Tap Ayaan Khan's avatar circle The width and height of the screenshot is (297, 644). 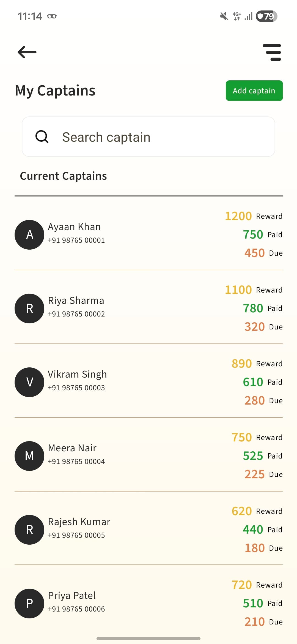pos(29,235)
